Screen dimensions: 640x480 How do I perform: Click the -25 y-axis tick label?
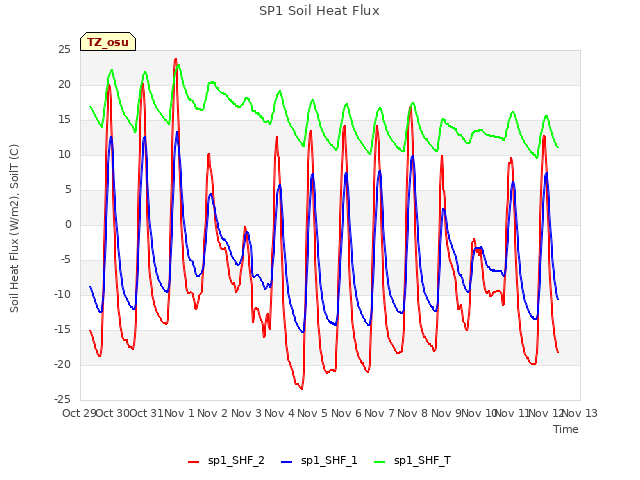(x=62, y=399)
